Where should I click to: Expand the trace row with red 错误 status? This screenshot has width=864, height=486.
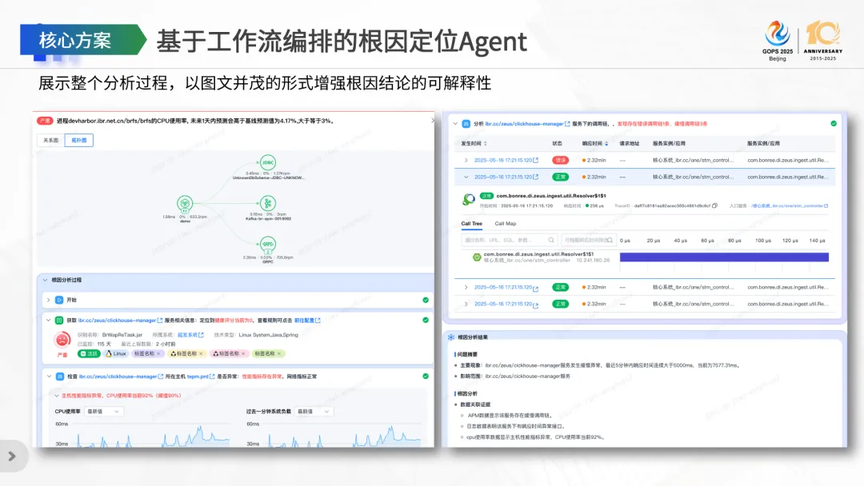point(466,160)
